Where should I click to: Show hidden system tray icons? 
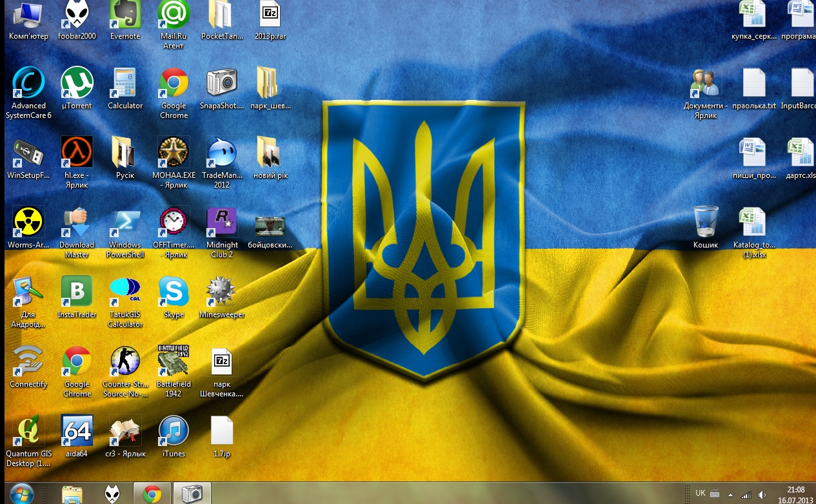730,494
